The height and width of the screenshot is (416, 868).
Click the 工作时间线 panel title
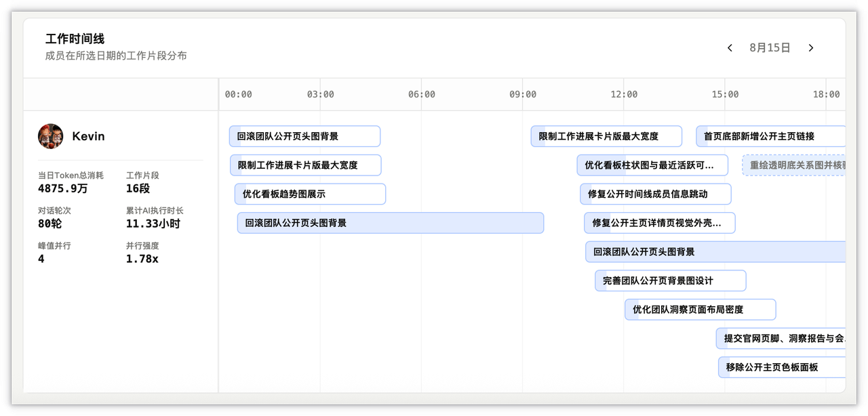(75, 39)
